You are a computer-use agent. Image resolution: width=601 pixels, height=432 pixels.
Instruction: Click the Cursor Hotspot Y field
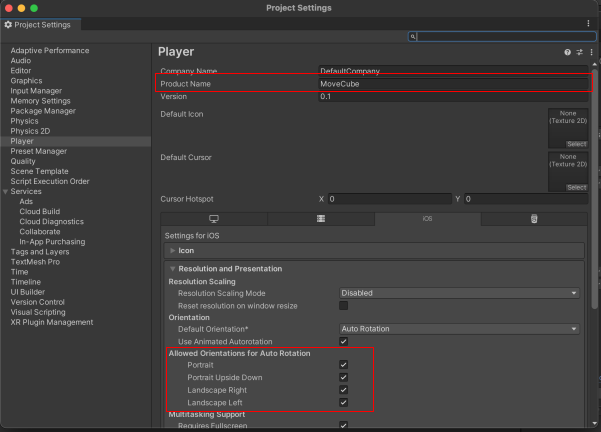click(x=526, y=199)
